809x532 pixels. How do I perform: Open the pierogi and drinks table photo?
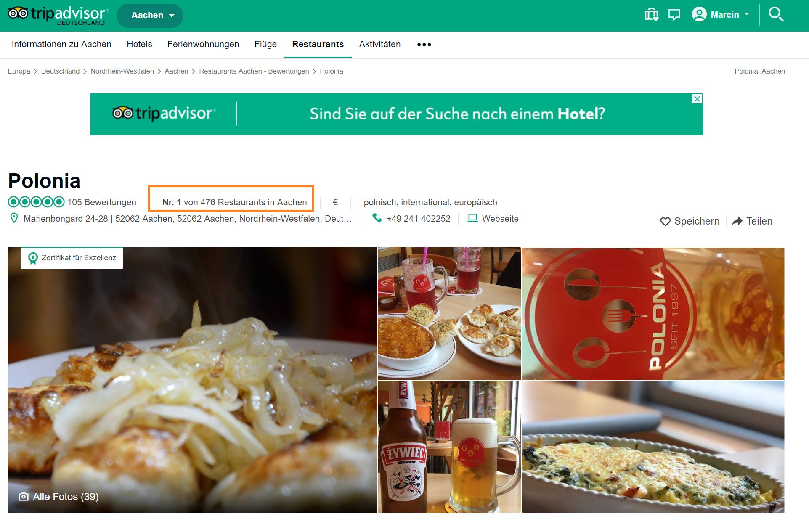[449, 313]
